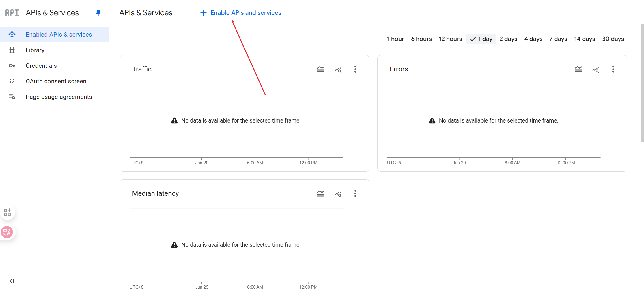This screenshot has width=644, height=290.
Task: Toggle legend icon on Errors chart
Action: [x=578, y=69]
